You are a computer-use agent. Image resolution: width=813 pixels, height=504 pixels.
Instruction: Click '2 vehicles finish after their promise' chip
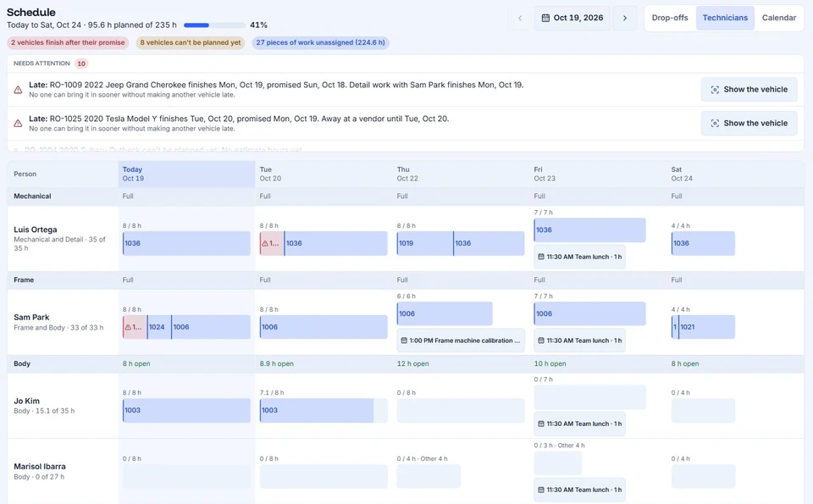click(x=68, y=42)
